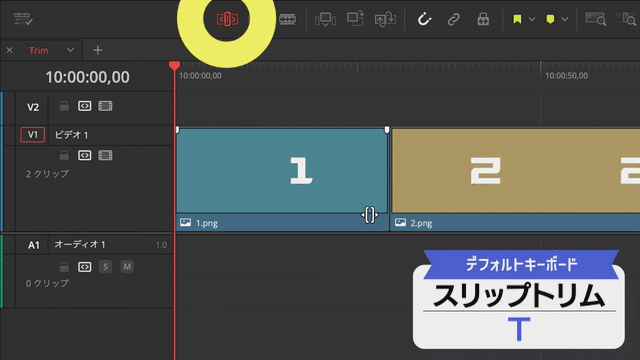Click the detail zoom icon

626,19
